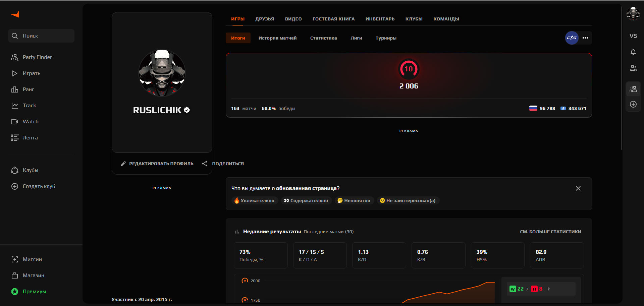Screen dimensions: 644x306
Task: Click the page vertical scrollbar
Action: click(622, 77)
